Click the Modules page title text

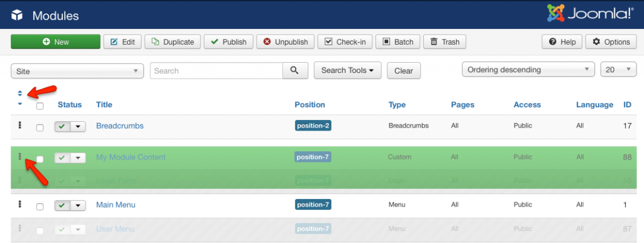55,16
